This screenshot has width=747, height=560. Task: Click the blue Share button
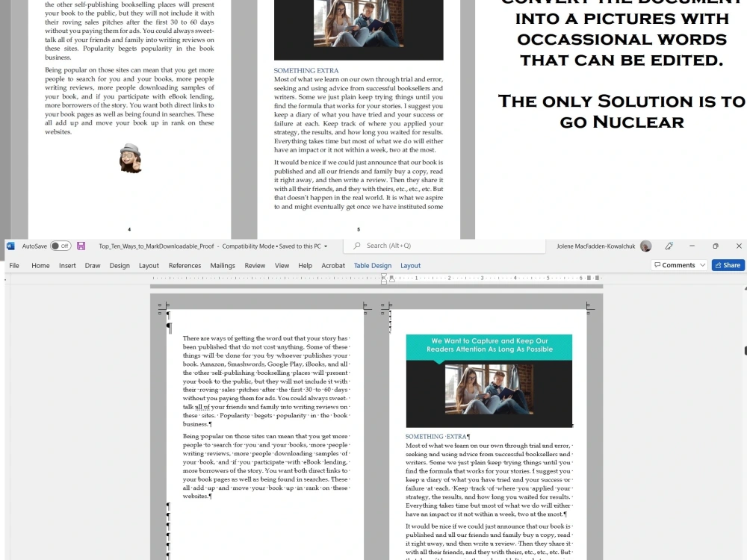tap(728, 265)
